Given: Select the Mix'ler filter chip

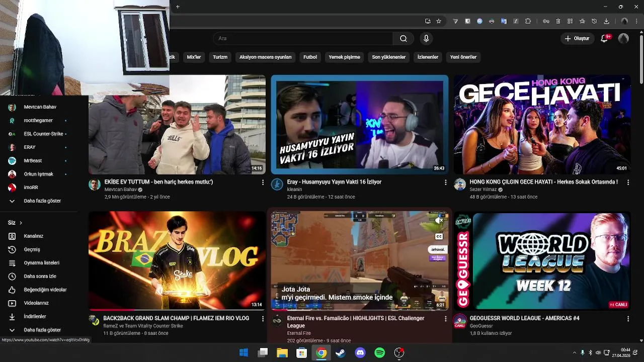Looking at the screenshot, I should [x=194, y=57].
